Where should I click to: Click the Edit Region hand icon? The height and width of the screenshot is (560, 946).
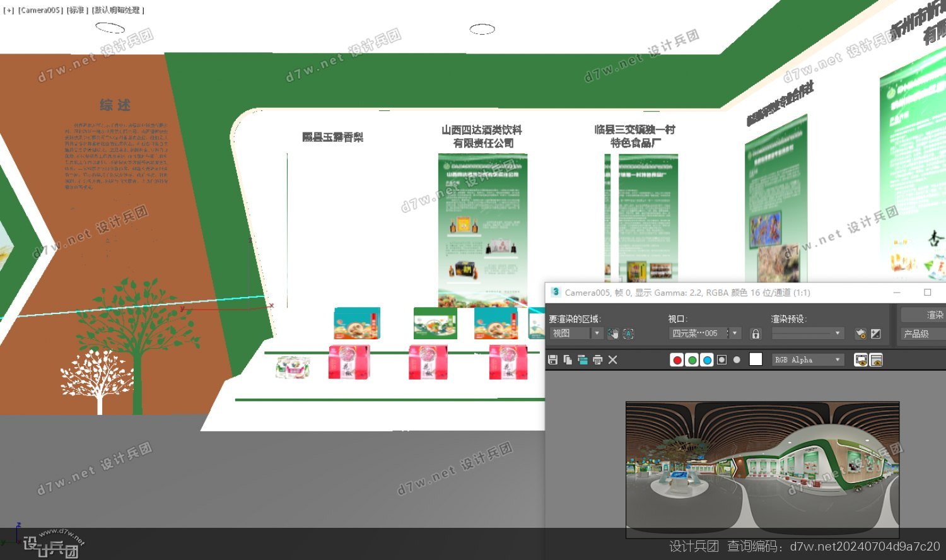[x=613, y=334]
